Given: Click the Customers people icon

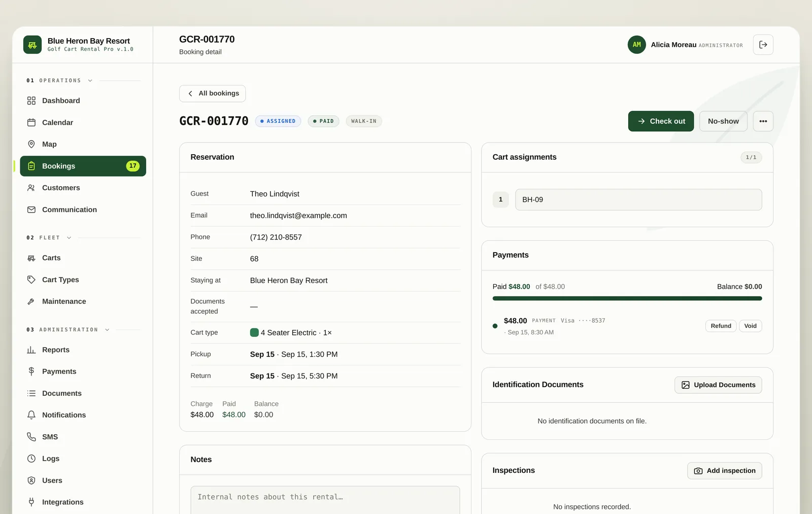Looking at the screenshot, I should 31,188.
